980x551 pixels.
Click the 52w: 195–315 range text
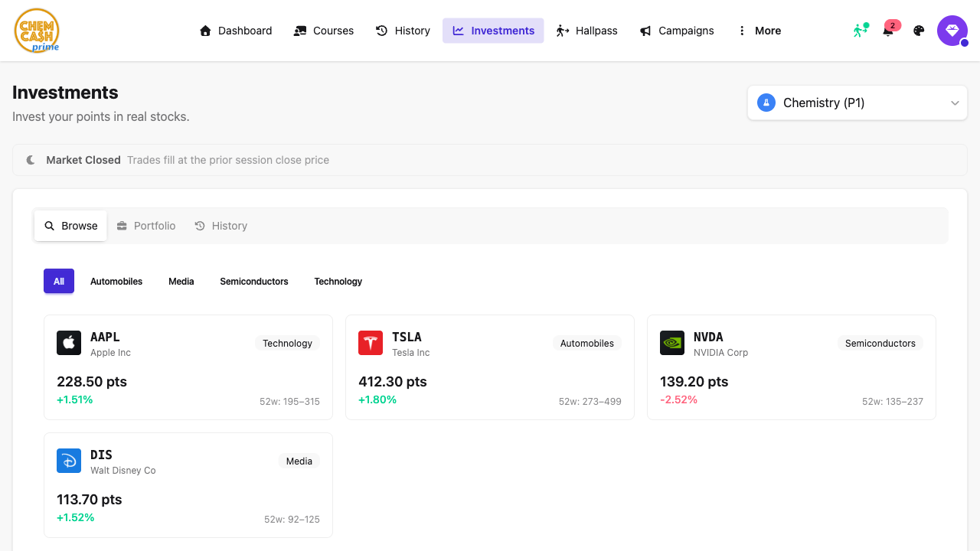click(x=289, y=401)
